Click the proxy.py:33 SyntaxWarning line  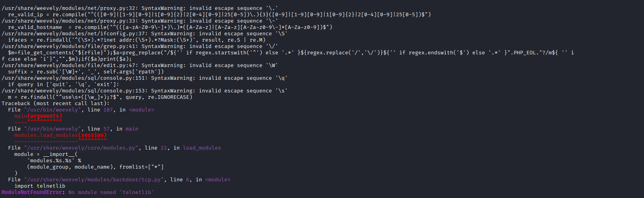coord(140,21)
